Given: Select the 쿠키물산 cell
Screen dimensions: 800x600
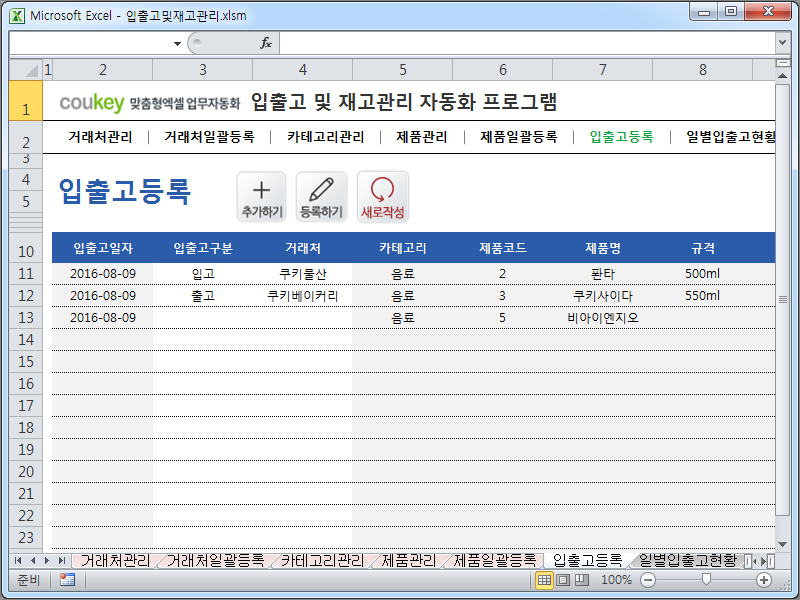Looking at the screenshot, I should [x=303, y=273].
